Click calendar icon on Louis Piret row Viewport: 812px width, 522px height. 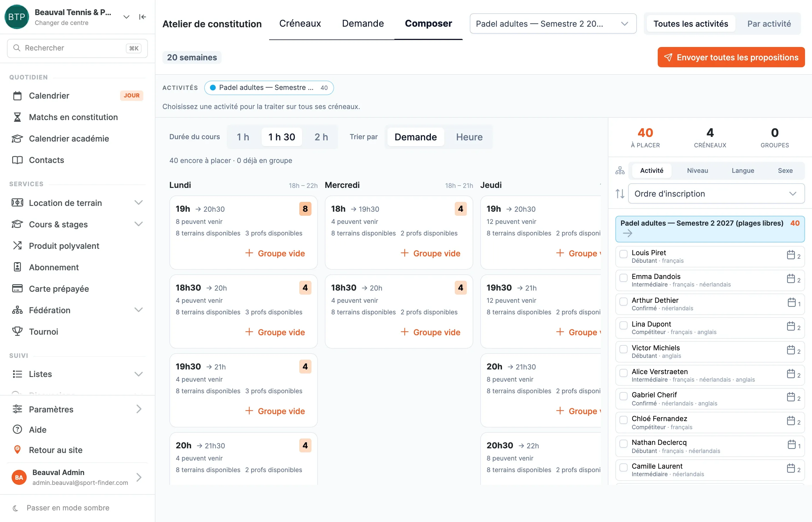click(x=791, y=255)
